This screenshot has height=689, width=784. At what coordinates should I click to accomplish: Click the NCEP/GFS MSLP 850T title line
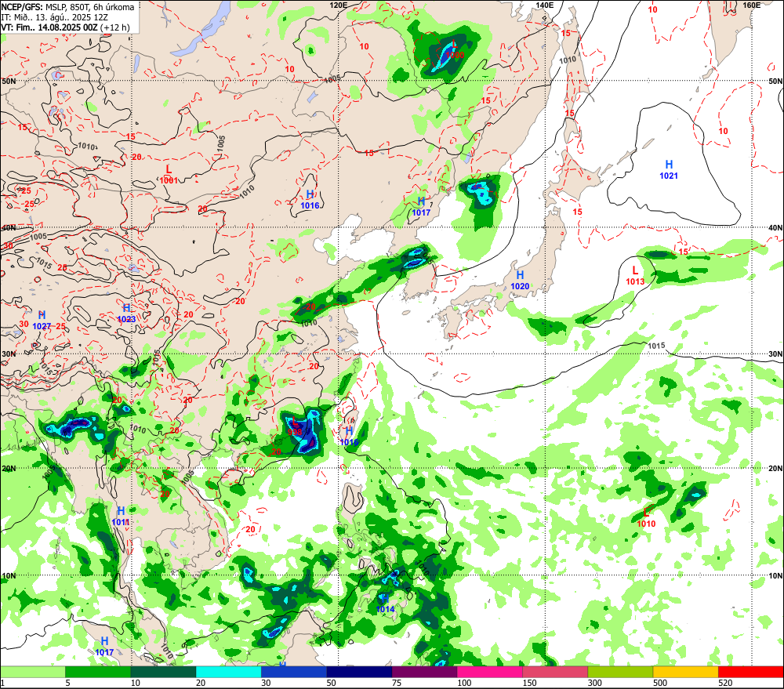coord(67,7)
